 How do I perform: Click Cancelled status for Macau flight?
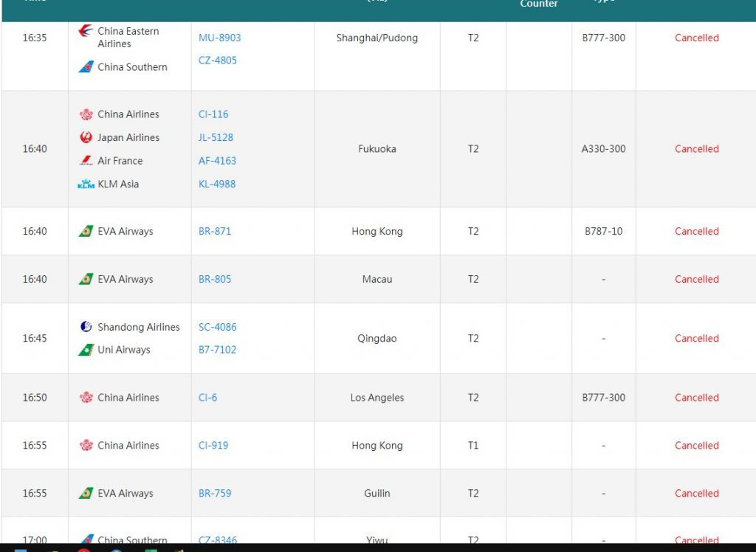(x=697, y=279)
